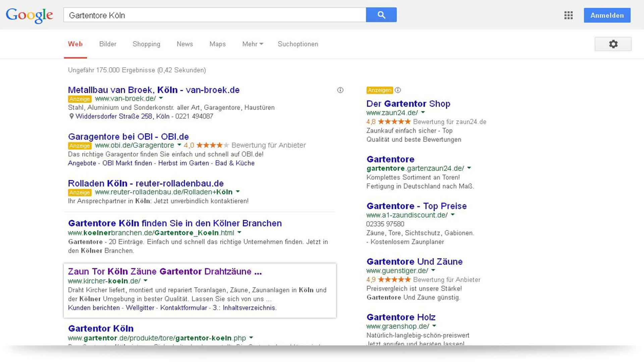Image resolution: width=644 pixels, height=362 pixels.
Task: Expand arrow next to koelnerbranchen.de URL
Action: point(239,232)
